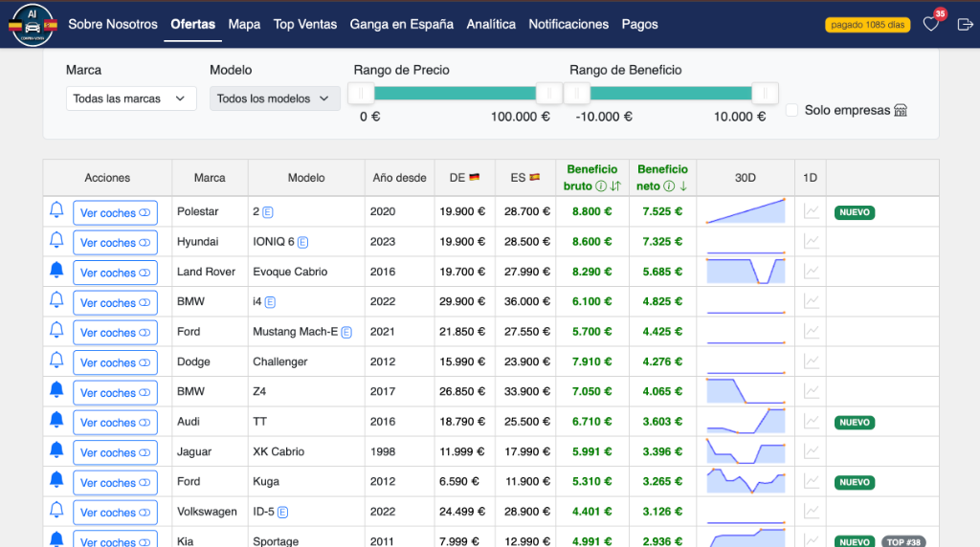980x547 pixels.
Task: Click the logout icon in top bar
Action: [x=964, y=24]
